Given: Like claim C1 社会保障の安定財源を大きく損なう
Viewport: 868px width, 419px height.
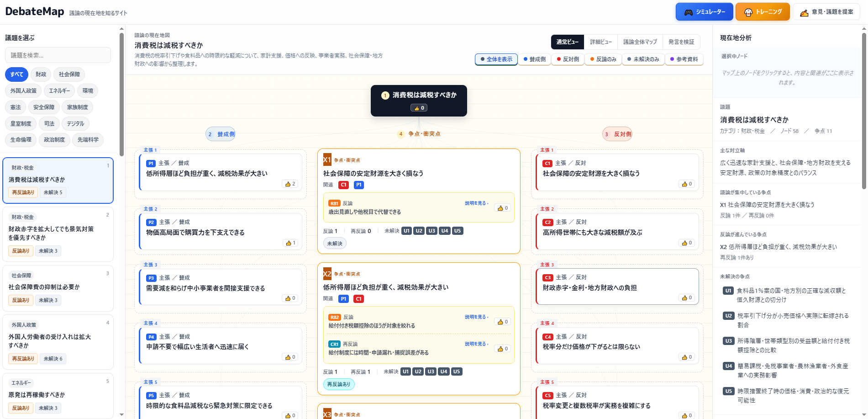Looking at the screenshot, I should [x=687, y=184].
